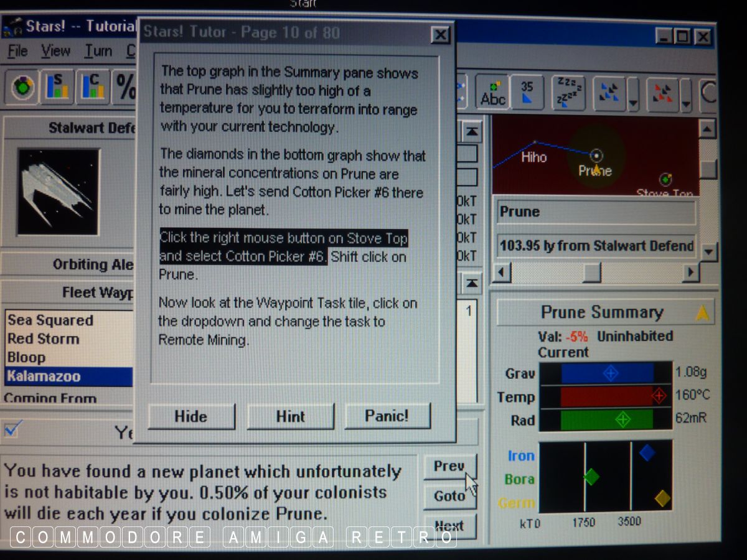This screenshot has width=747, height=560.
Task: Toggle the ship count '35' toolbar icon
Action: tap(527, 92)
